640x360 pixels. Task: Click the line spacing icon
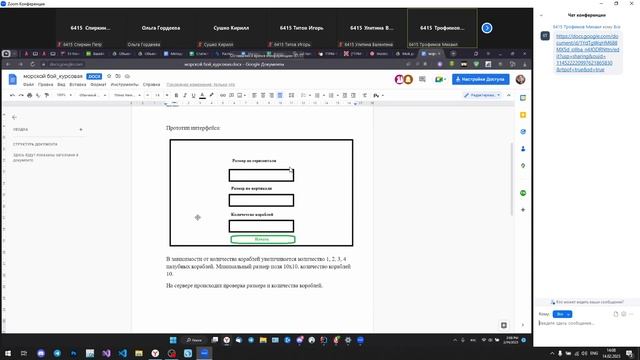[291, 95]
